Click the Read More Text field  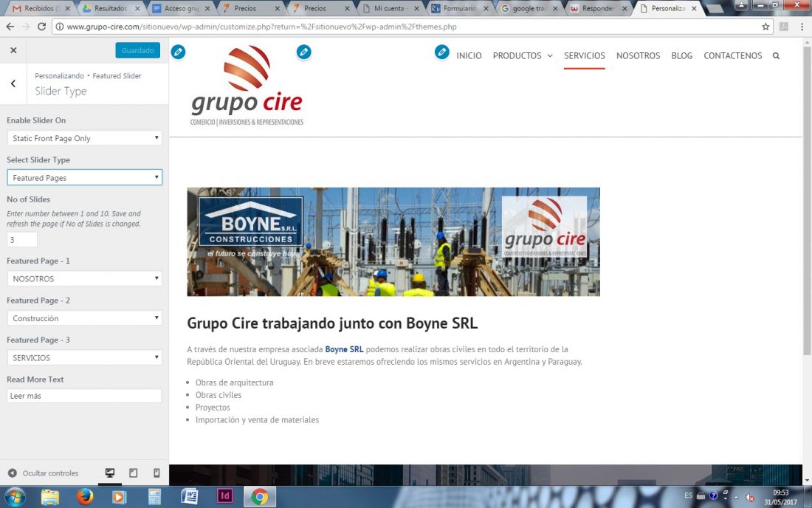(x=84, y=396)
